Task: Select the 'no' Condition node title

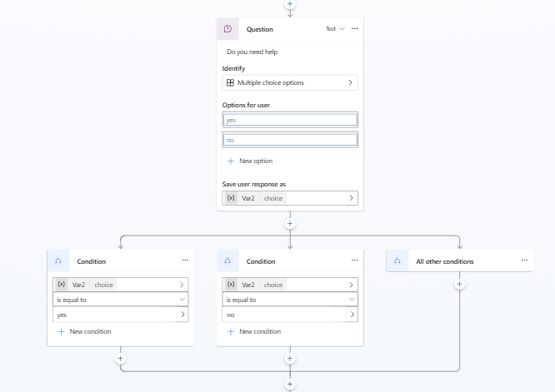Action: pyautogui.click(x=261, y=261)
